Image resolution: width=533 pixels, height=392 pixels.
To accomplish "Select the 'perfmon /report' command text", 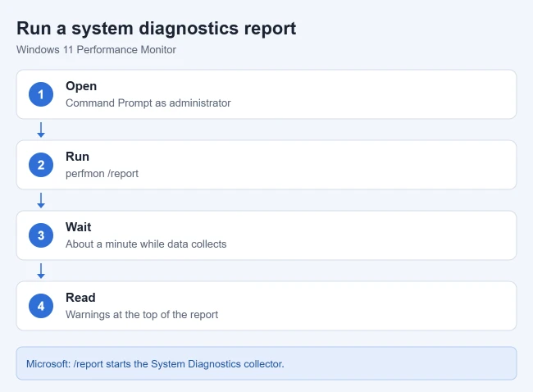I will 102,174.
